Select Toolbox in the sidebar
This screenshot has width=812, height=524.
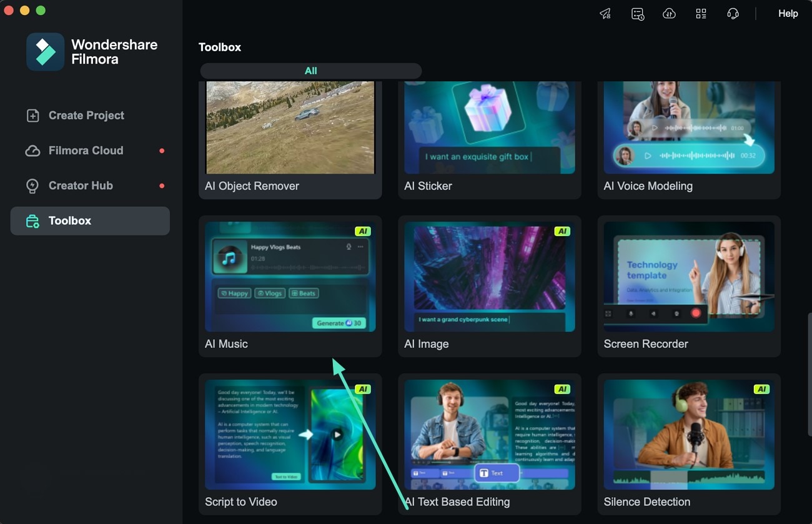pyautogui.click(x=90, y=221)
